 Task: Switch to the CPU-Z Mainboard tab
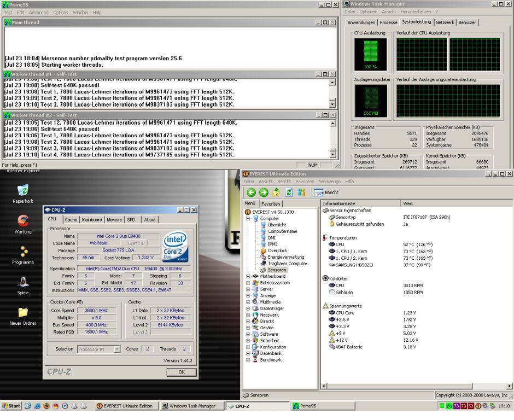pos(92,220)
